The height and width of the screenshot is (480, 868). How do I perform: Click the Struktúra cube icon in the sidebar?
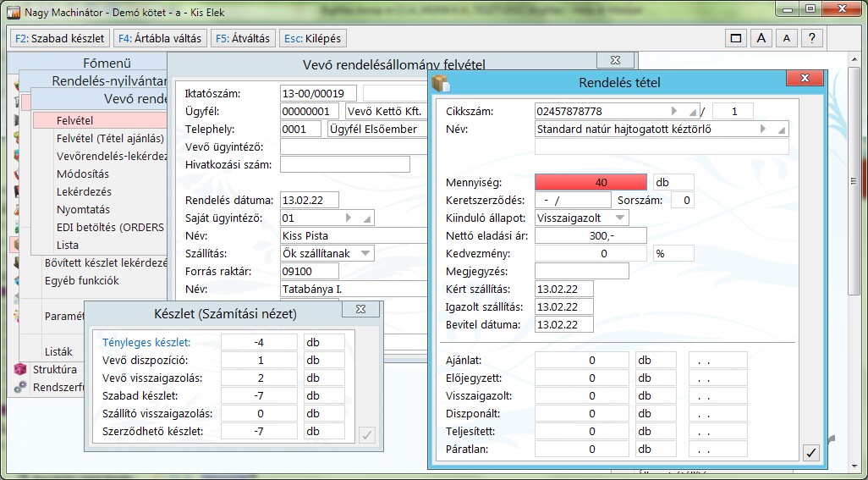20,369
